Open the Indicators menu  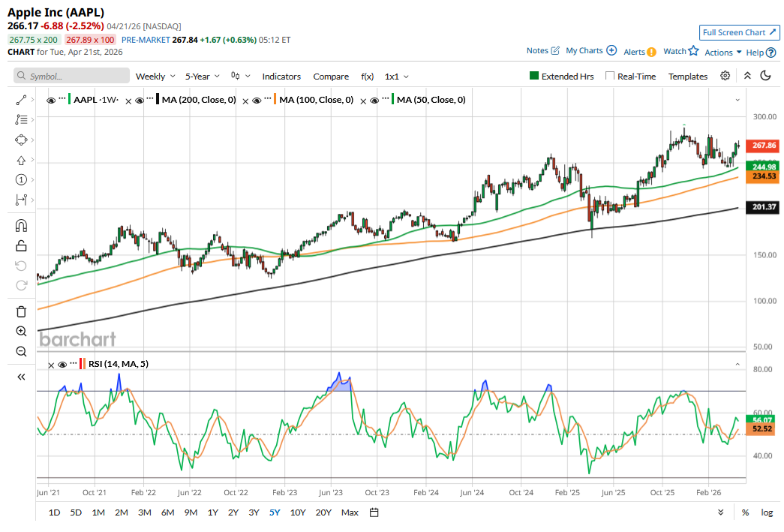click(x=281, y=76)
